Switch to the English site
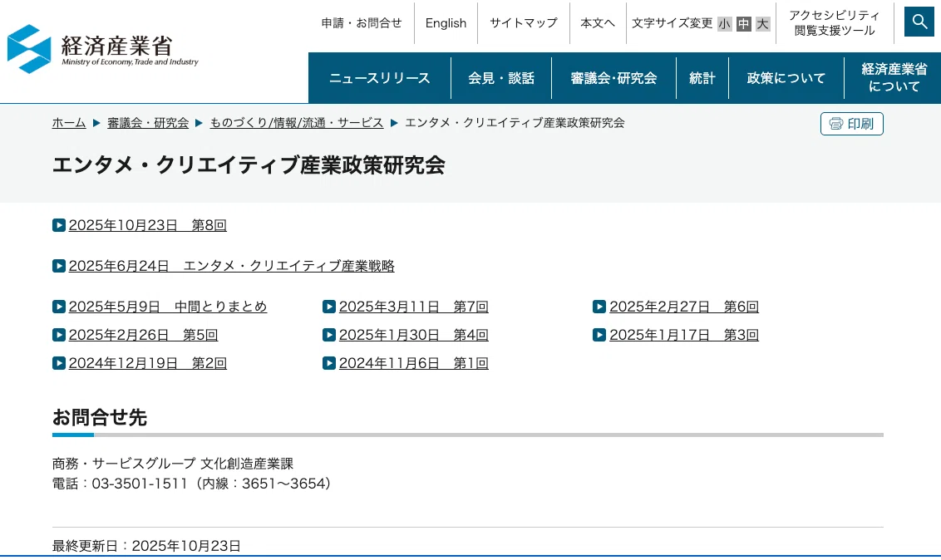 [446, 22]
